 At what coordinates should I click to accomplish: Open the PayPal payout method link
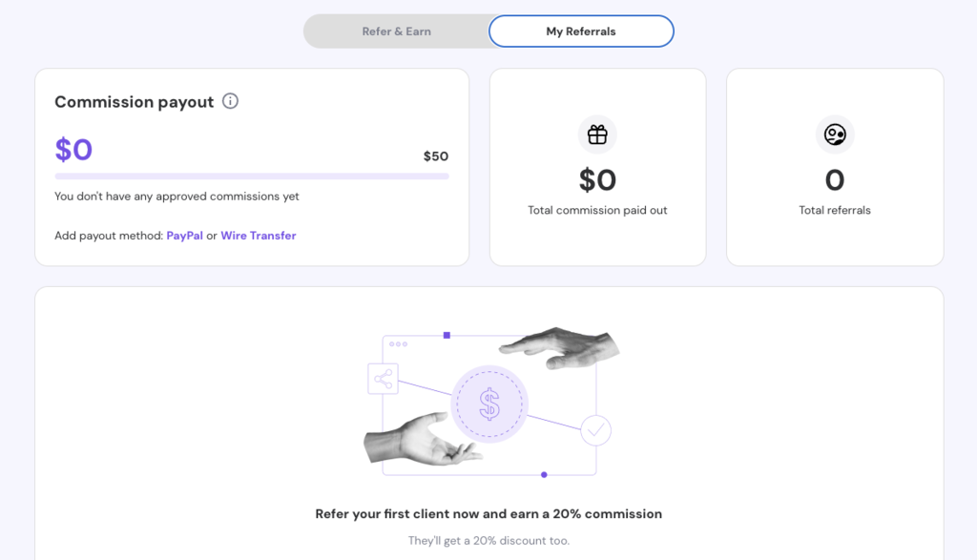tap(183, 235)
